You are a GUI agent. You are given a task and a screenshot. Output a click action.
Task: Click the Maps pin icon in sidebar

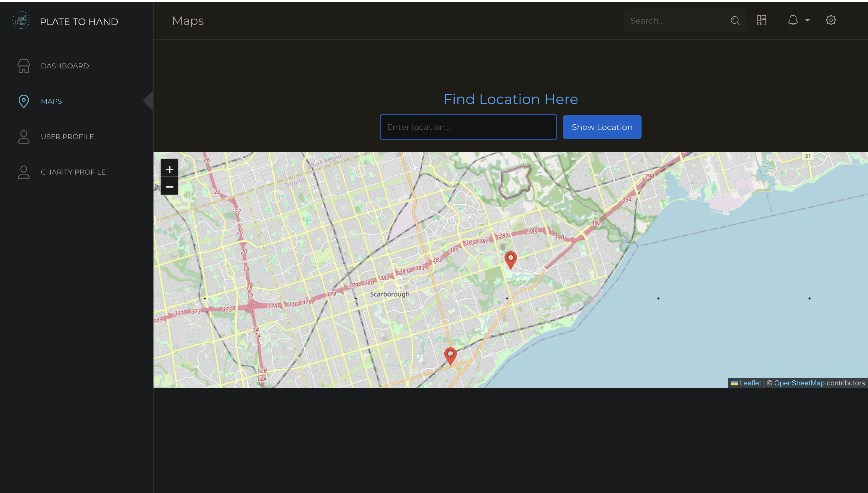pos(24,101)
